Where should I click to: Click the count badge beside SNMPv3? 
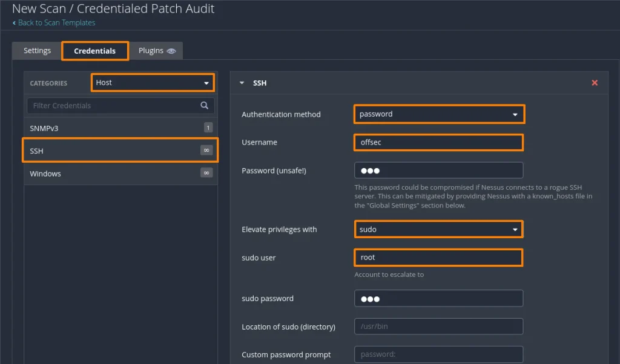click(208, 128)
